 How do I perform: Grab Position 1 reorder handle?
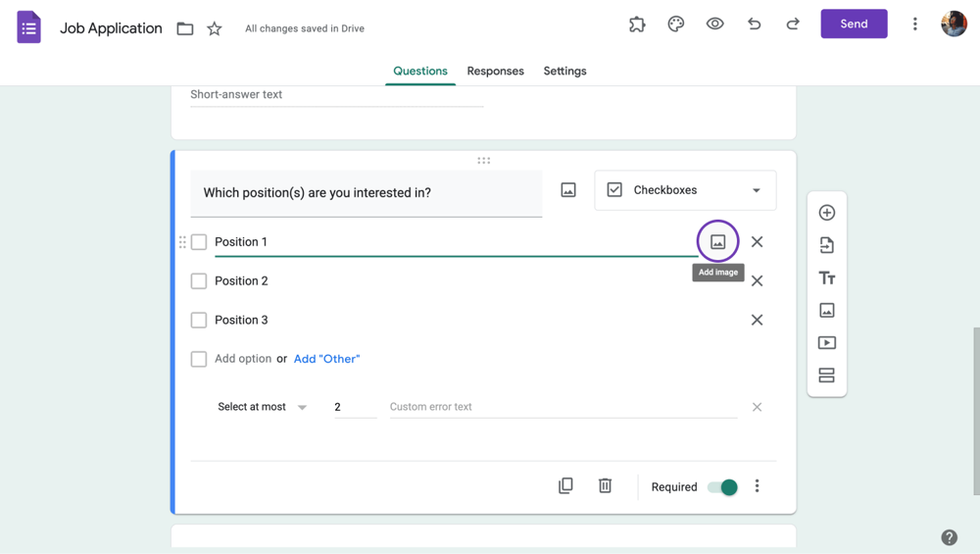coord(182,242)
